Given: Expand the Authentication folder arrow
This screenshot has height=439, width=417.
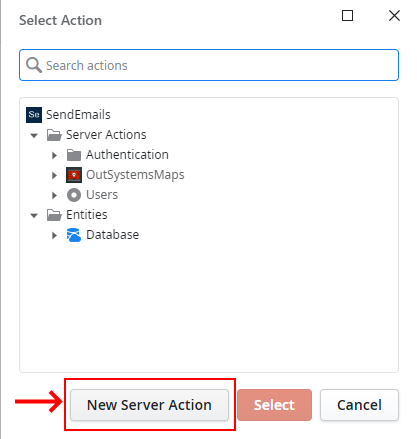Looking at the screenshot, I should (54, 155).
